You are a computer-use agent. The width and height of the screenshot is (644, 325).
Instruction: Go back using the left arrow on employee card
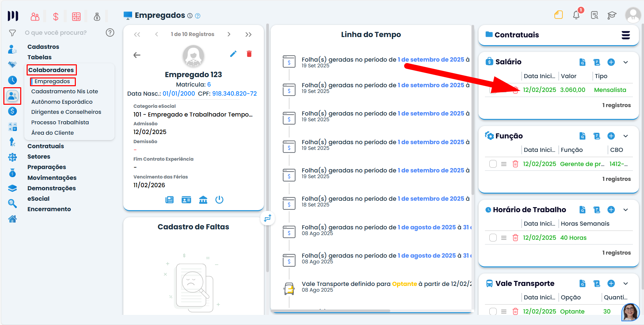pyautogui.click(x=137, y=55)
